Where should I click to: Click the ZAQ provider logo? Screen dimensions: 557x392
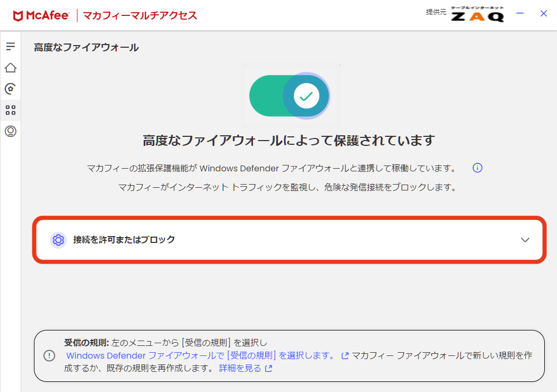[477, 14]
